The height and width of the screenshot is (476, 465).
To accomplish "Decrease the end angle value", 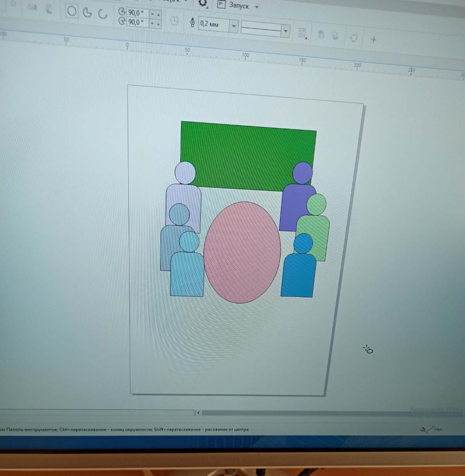I will pos(152,24).
